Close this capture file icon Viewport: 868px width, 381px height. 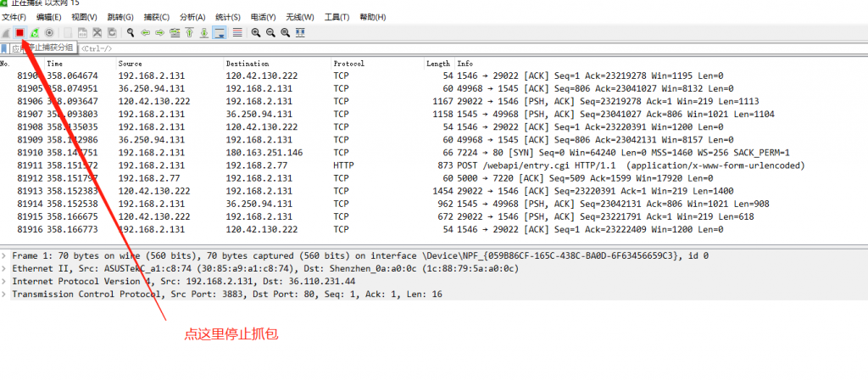coord(97,33)
